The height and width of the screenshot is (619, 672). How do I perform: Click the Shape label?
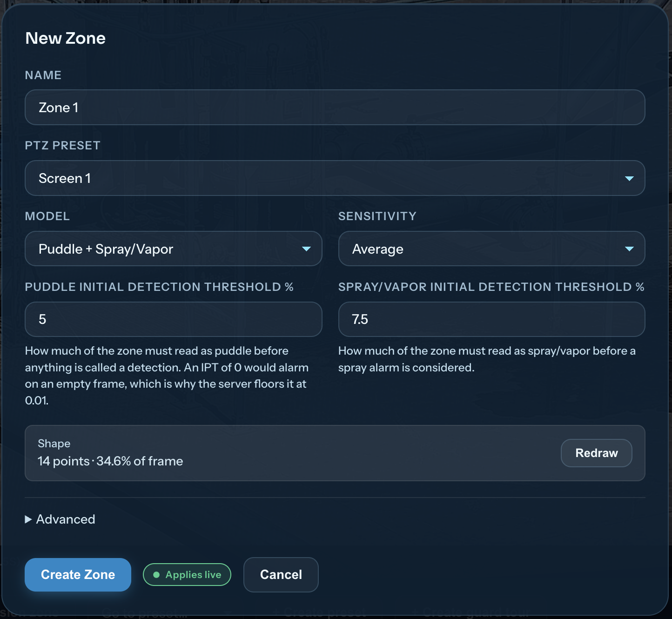[54, 444]
